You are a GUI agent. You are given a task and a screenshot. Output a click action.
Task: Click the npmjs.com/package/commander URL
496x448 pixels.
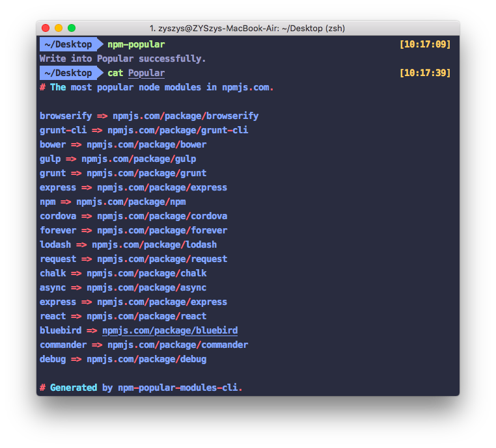(x=178, y=345)
